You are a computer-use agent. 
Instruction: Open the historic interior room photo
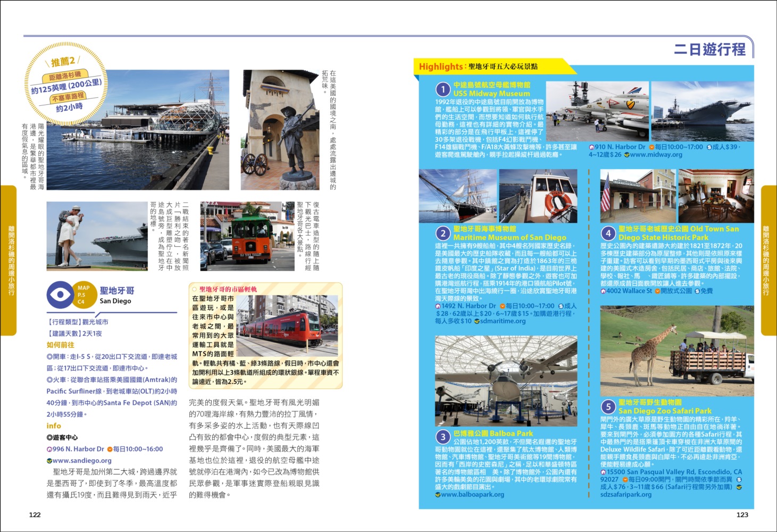(x=716, y=196)
